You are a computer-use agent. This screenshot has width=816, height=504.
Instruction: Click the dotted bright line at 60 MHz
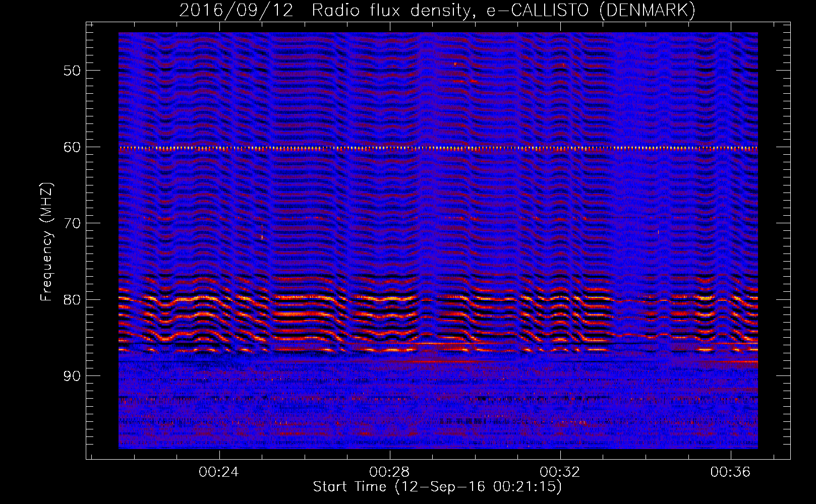point(438,148)
